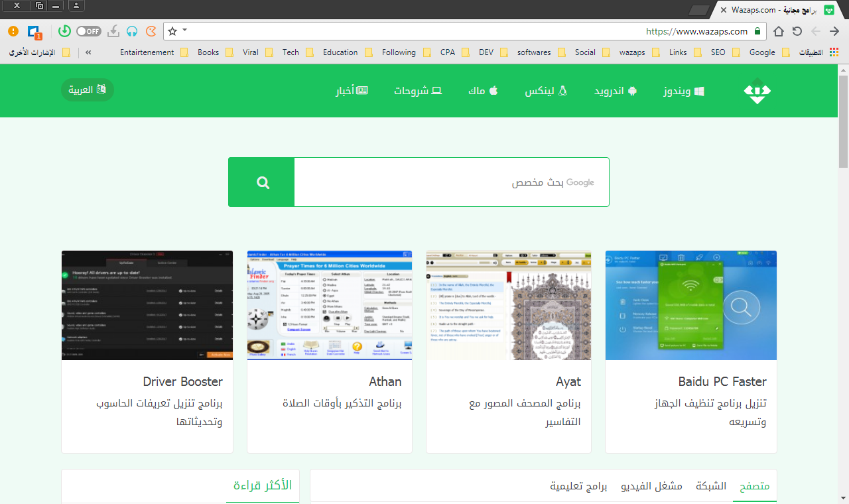This screenshot has width=849, height=504.
Task: Click the browser user profile icon
Action: pos(77,6)
